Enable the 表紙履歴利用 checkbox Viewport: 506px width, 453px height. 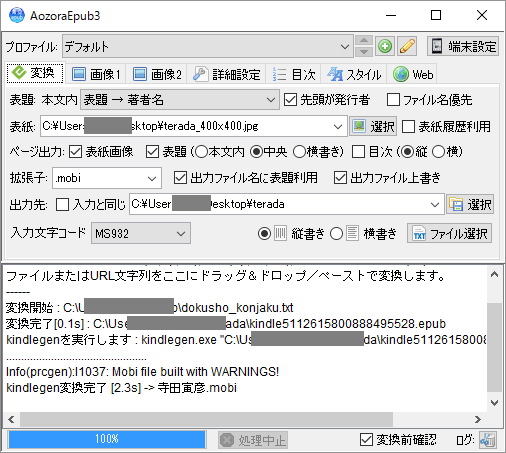(x=408, y=127)
